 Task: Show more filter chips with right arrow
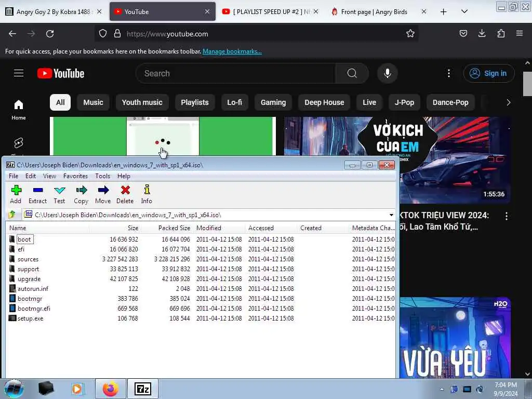[508, 102]
